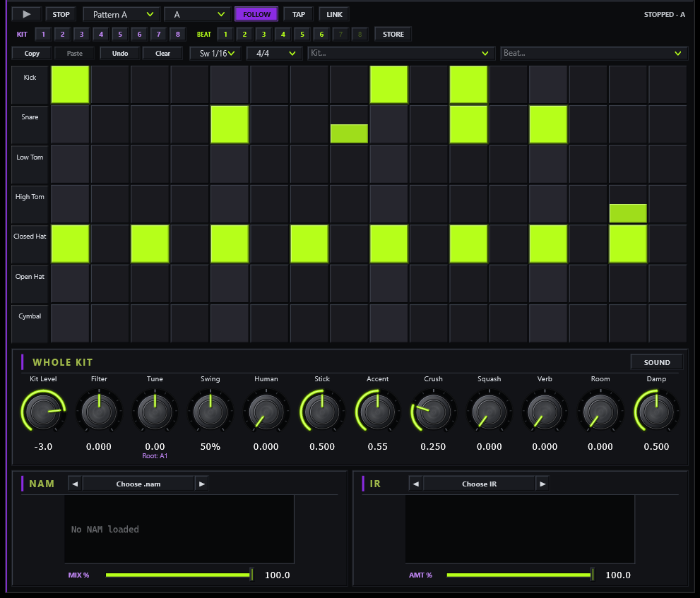Select KIT slot 1
This screenshot has height=598, width=700.
43,34
